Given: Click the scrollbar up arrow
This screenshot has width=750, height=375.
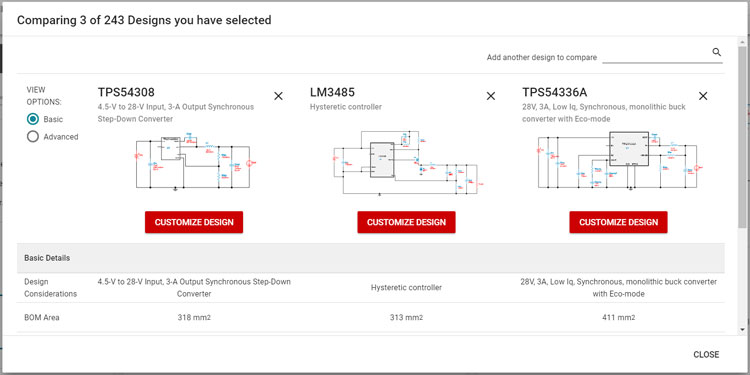Looking at the screenshot, I should click(x=742, y=41).
